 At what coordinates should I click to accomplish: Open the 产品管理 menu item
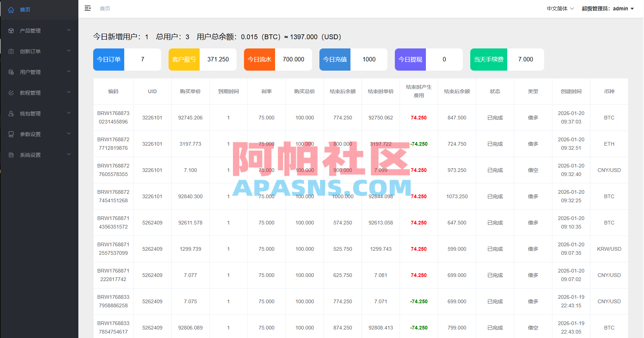39,31
